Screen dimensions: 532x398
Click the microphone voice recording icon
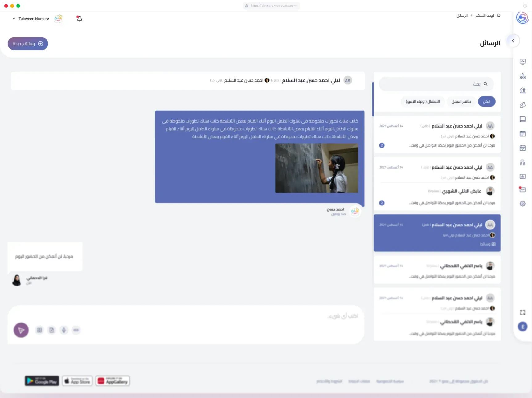point(64,330)
